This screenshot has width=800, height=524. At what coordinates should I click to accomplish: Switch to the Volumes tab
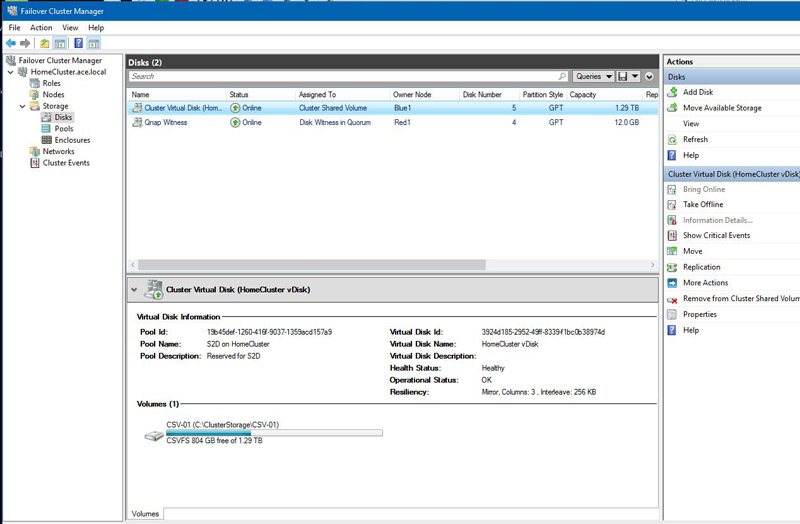145,514
